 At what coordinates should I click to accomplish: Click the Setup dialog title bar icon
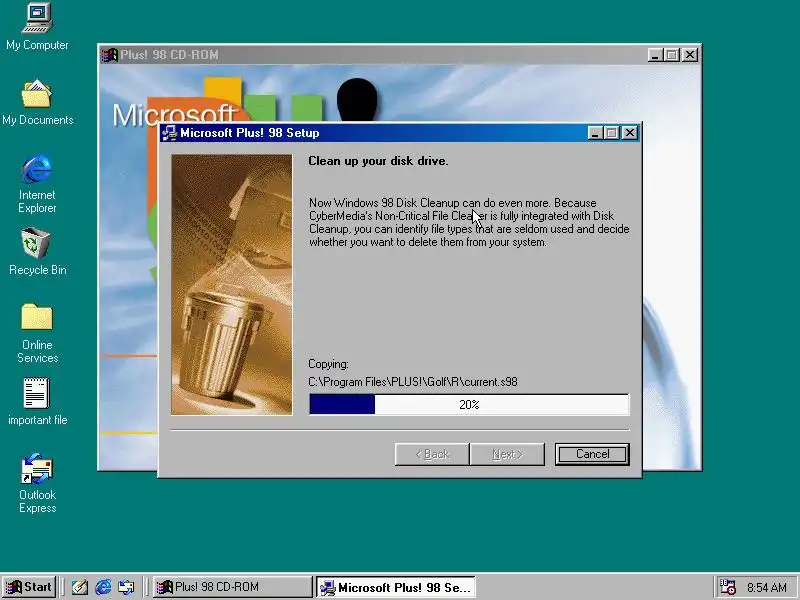[x=169, y=133]
